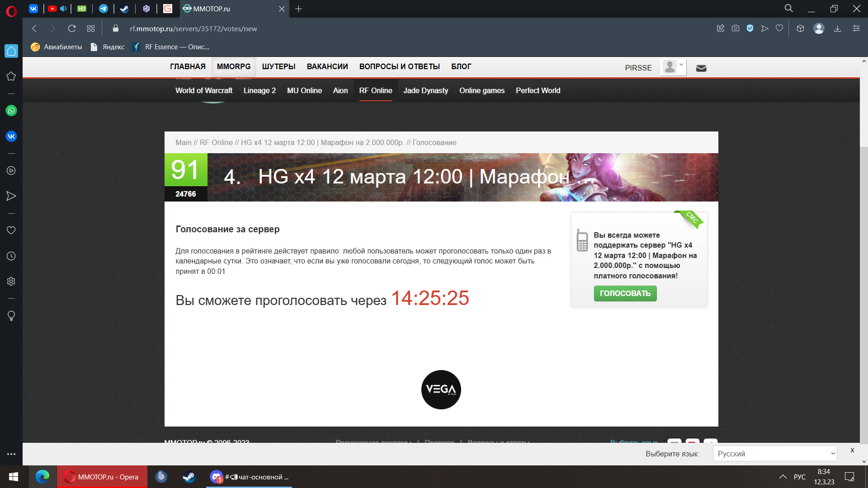868x488 pixels.
Task: Select the MMORPG menu item
Action: point(234,66)
